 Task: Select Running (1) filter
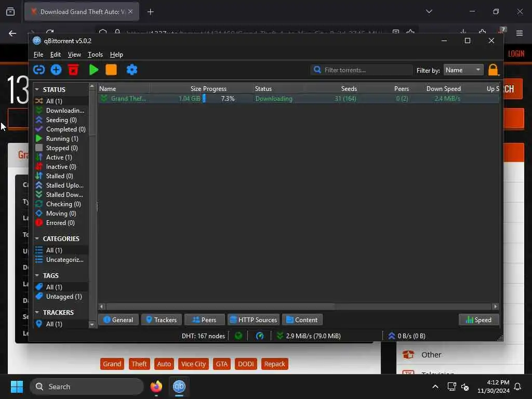61,138
